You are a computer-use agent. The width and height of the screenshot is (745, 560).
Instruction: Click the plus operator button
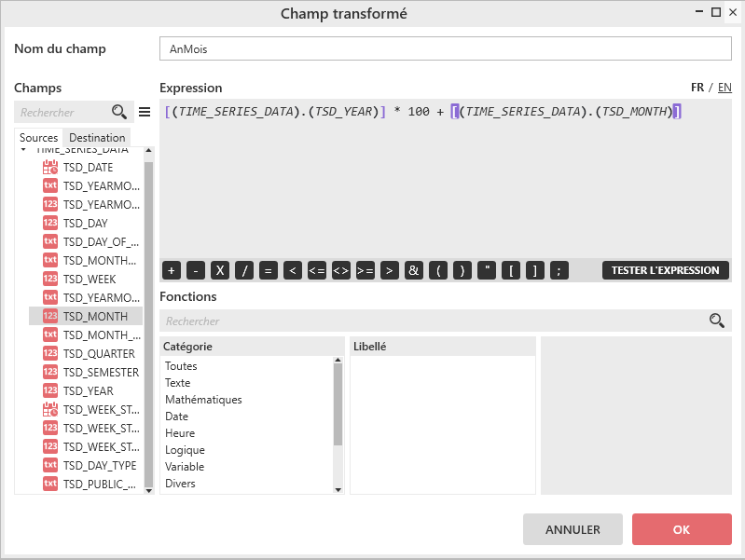point(172,270)
